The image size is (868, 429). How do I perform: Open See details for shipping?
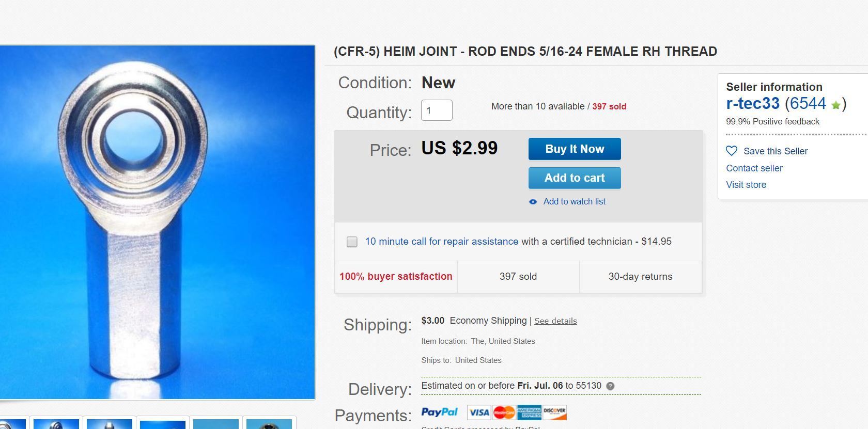[555, 321]
